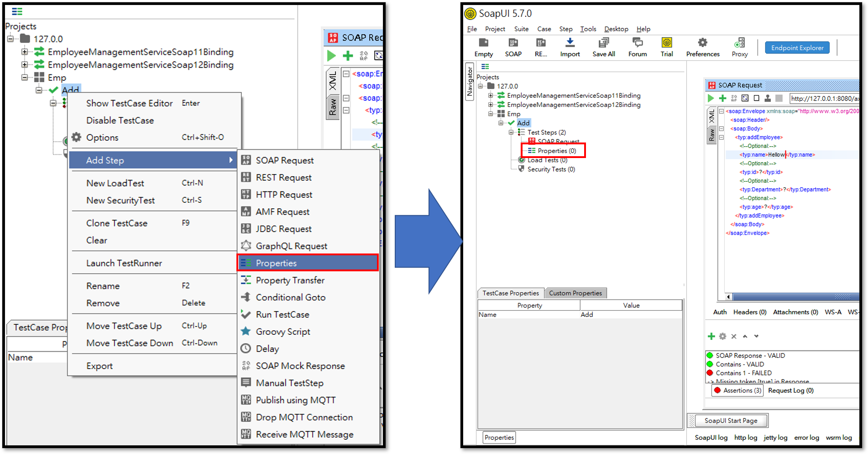Click the Import toolbar icon
The height and width of the screenshot is (454, 868).
pyautogui.click(x=570, y=43)
